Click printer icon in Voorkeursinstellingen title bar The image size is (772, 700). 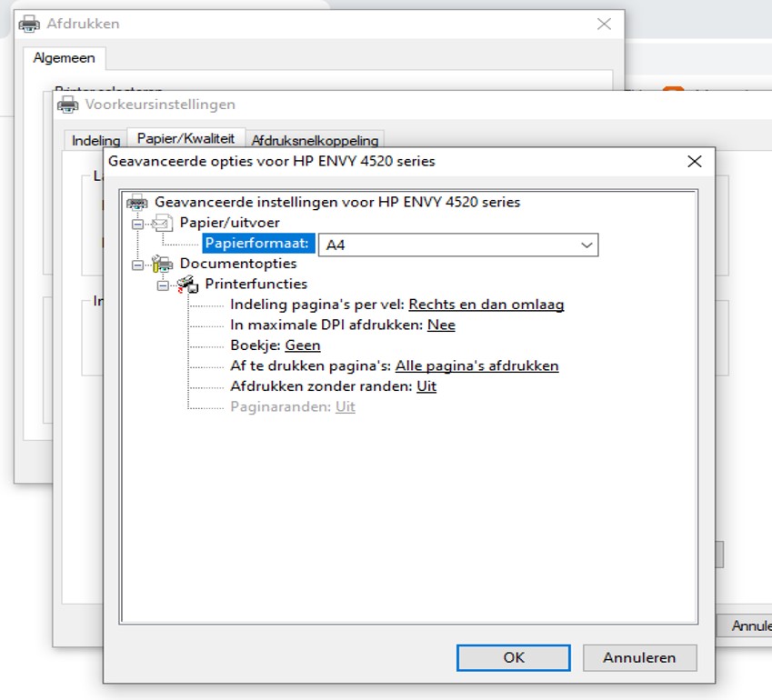pyautogui.click(x=68, y=105)
